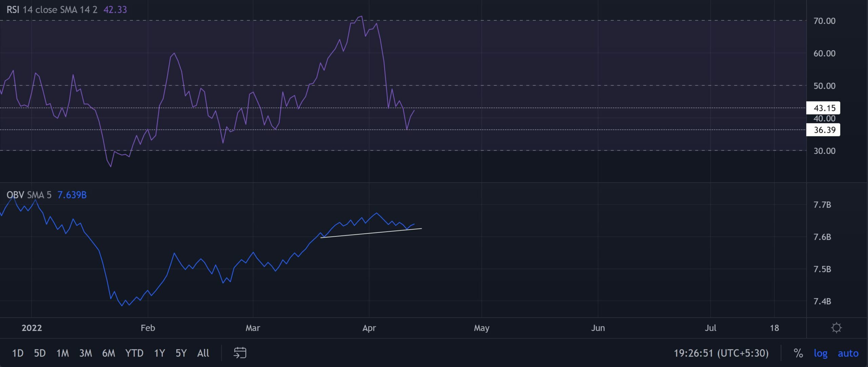The image size is (868, 367).
Task: Click the RSI indicator label to select it
Action: click(13, 9)
